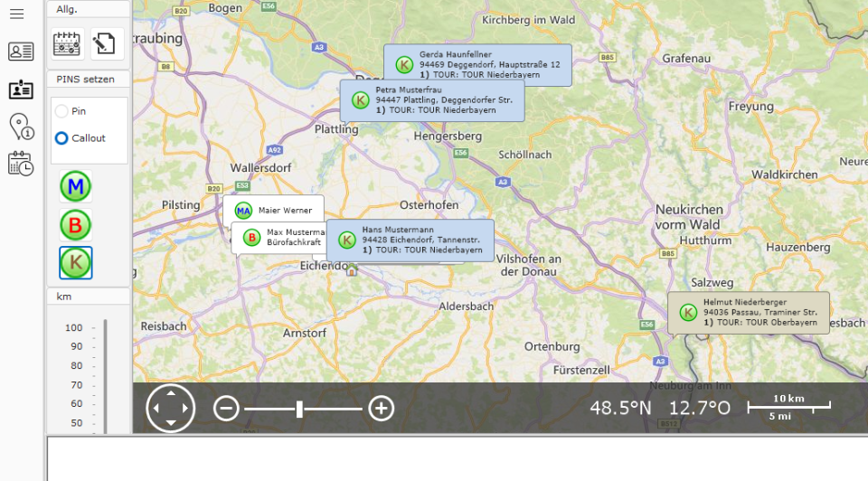
Task: Select the ID badge sidebar icon
Action: tap(21, 90)
